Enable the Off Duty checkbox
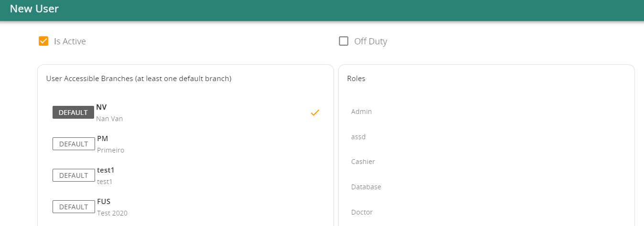 click(343, 41)
